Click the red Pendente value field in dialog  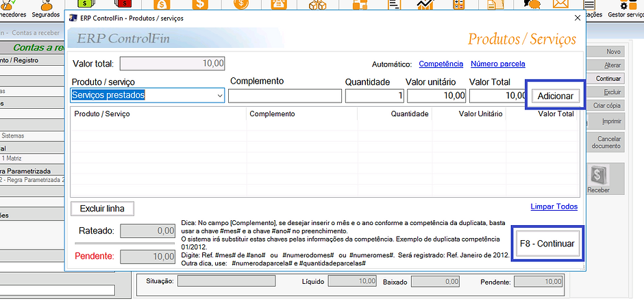(x=148, y=257)
